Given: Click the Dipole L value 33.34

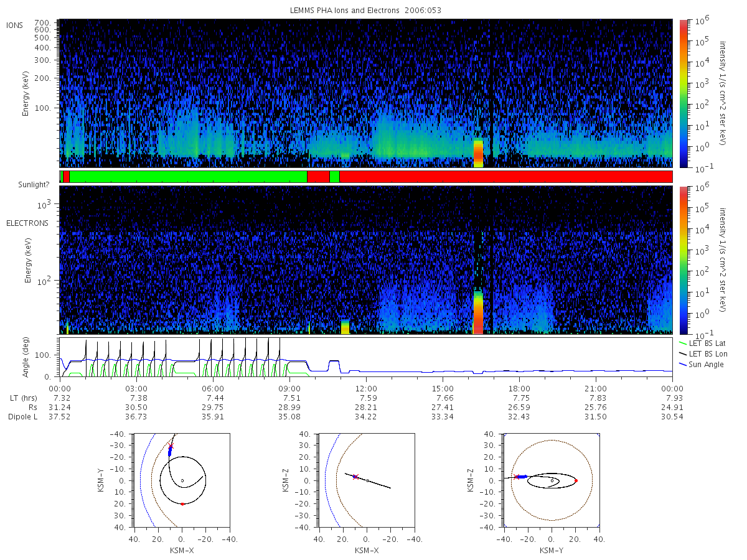Looking at the screenshot, I should (x=443, y=417).
